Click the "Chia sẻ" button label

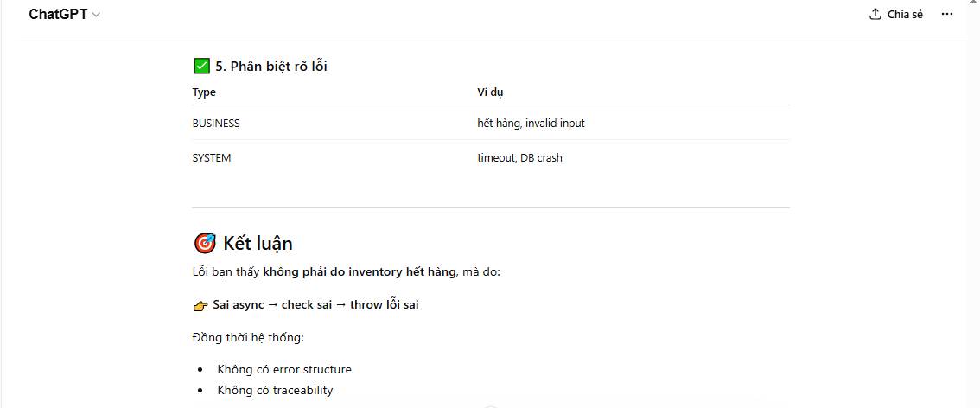point(905,15)
